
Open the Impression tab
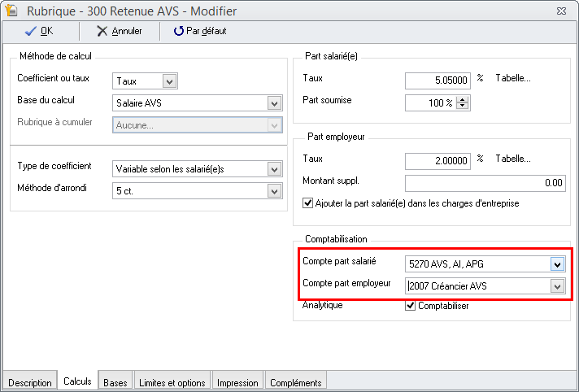click(237, 382)
